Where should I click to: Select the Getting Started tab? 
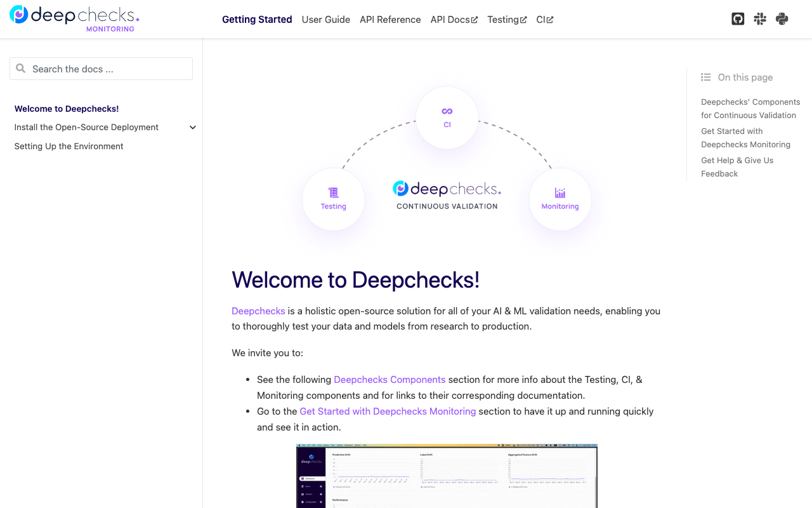tap(257, 20)
